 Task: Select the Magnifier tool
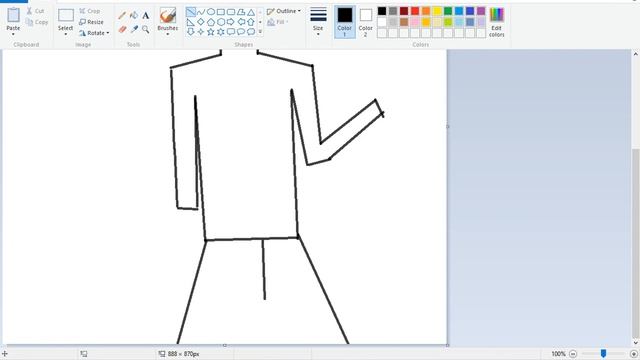tap(146, 29)
